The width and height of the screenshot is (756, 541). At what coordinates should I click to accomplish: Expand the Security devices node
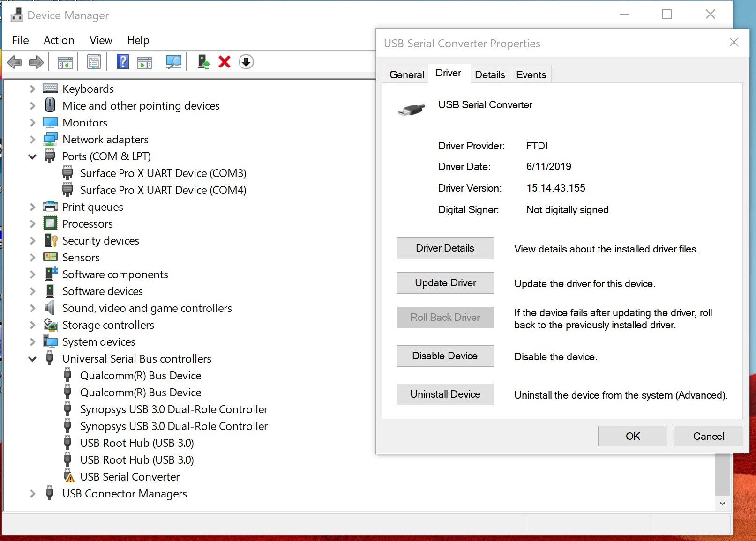point(32,241)
